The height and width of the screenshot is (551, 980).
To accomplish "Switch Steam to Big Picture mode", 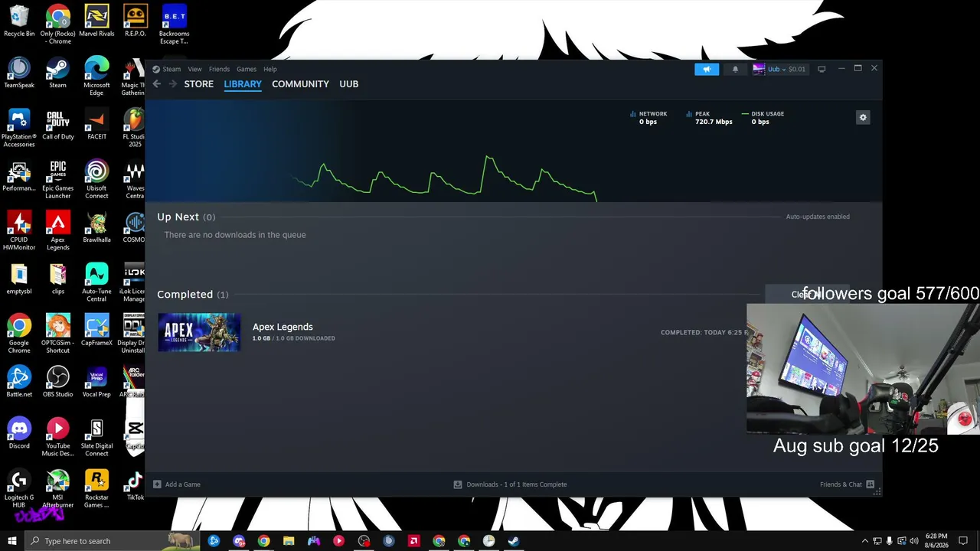I will coord(822,69).
